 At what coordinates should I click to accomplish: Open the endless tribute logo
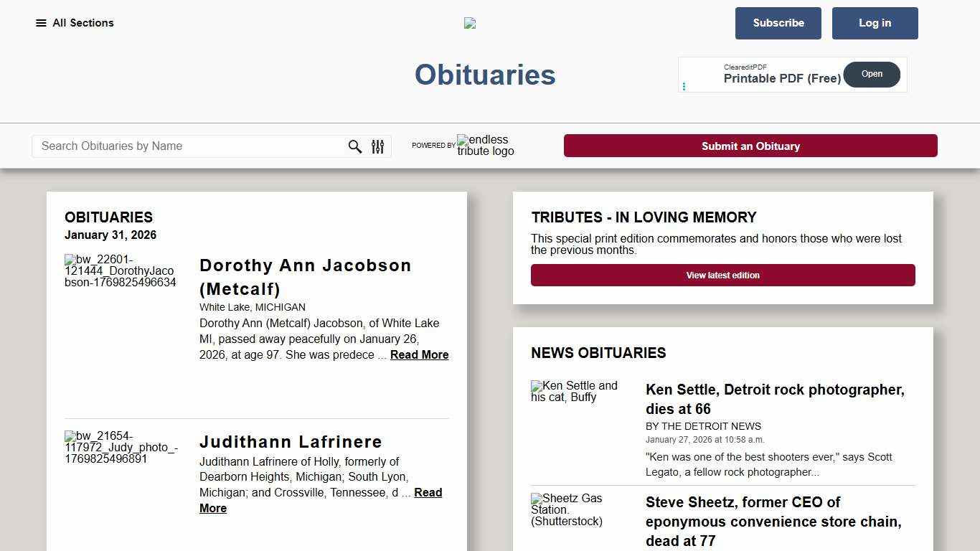click(486, 146)
